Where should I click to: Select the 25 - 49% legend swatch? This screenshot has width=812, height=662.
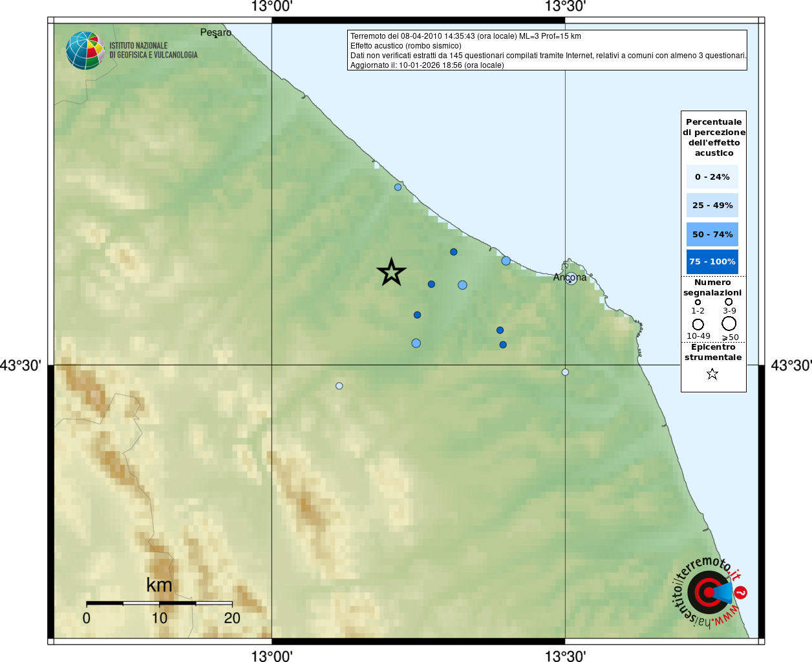712,206
